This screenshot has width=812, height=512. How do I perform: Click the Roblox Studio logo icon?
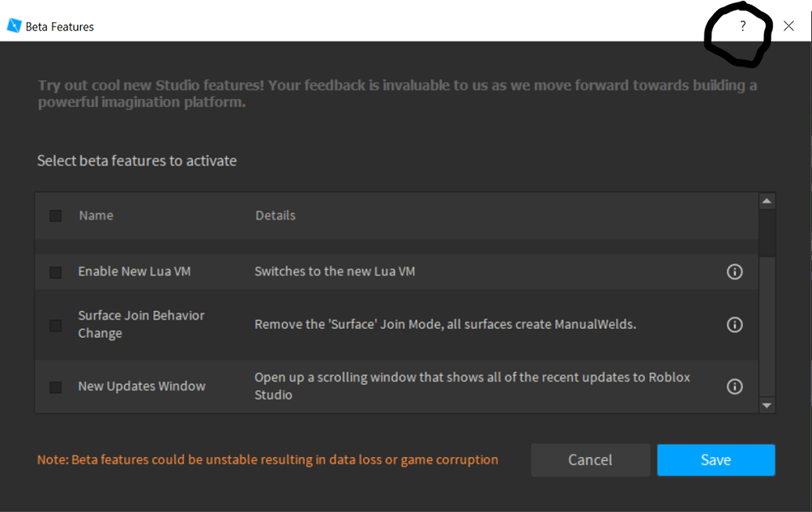pyautogui.click(x=13, y=25)
